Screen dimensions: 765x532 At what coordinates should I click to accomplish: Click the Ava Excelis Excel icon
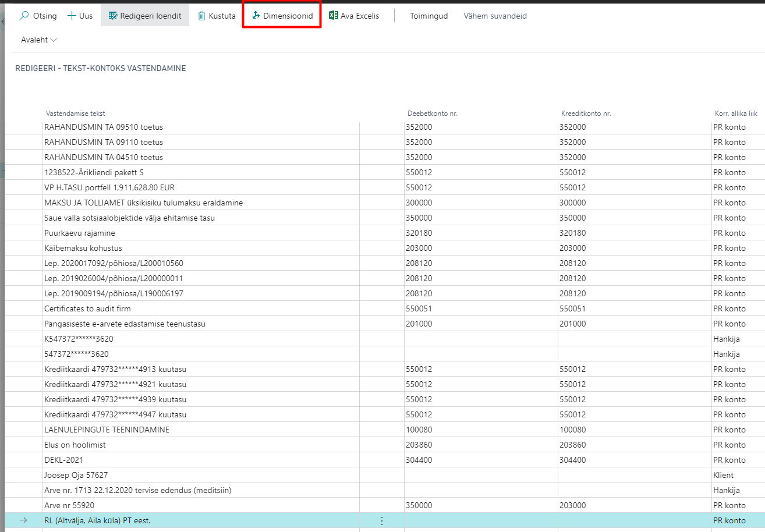pos(334,16)
